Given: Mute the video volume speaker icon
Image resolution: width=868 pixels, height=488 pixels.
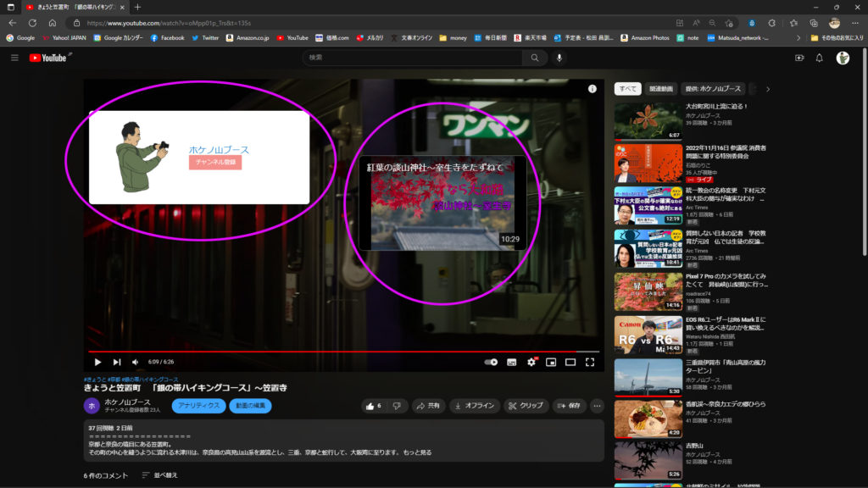Looking at the screenshot, I should click(136, 362).
